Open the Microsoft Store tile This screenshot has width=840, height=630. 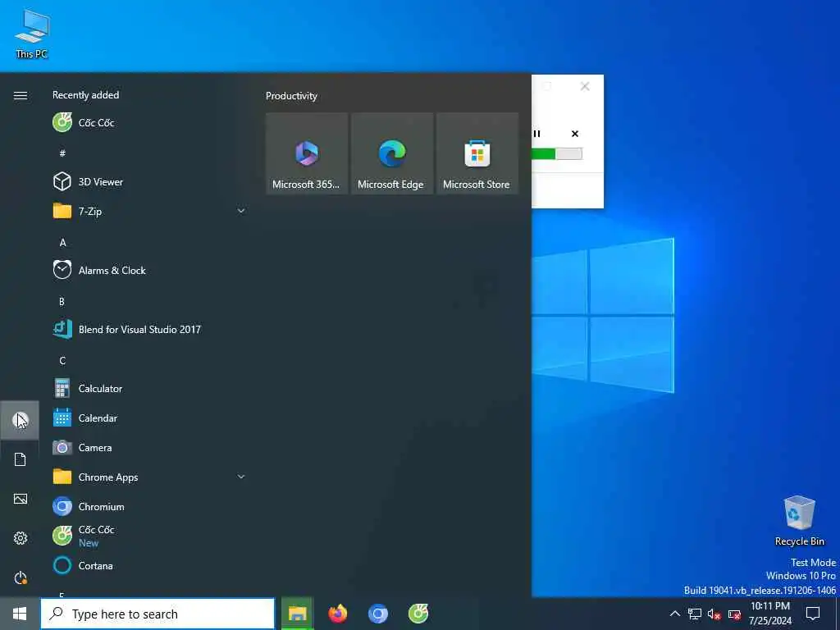pyautogui.click(x=477, y=153)
